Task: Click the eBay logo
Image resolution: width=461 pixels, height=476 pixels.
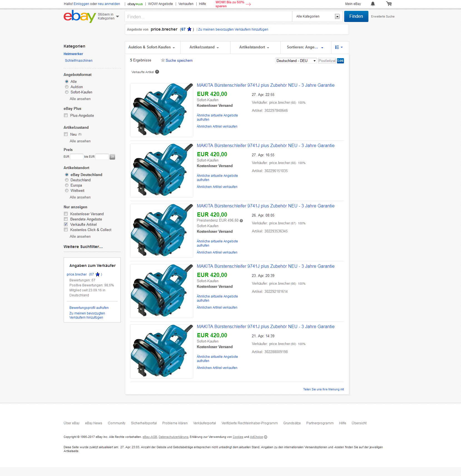Action: [80, 16]
